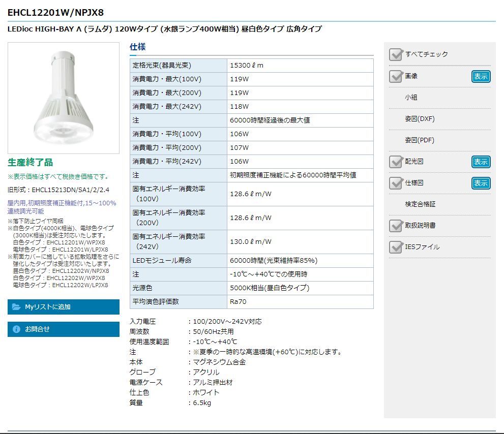This screenshot has width=504, height=434.
Task: Click the 60000時間経過後の最大値 note
Action: [270, 120]
